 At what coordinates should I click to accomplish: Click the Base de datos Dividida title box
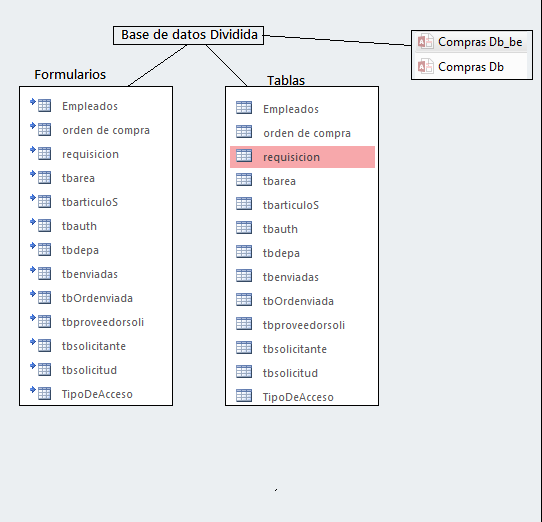pos(188,35)
